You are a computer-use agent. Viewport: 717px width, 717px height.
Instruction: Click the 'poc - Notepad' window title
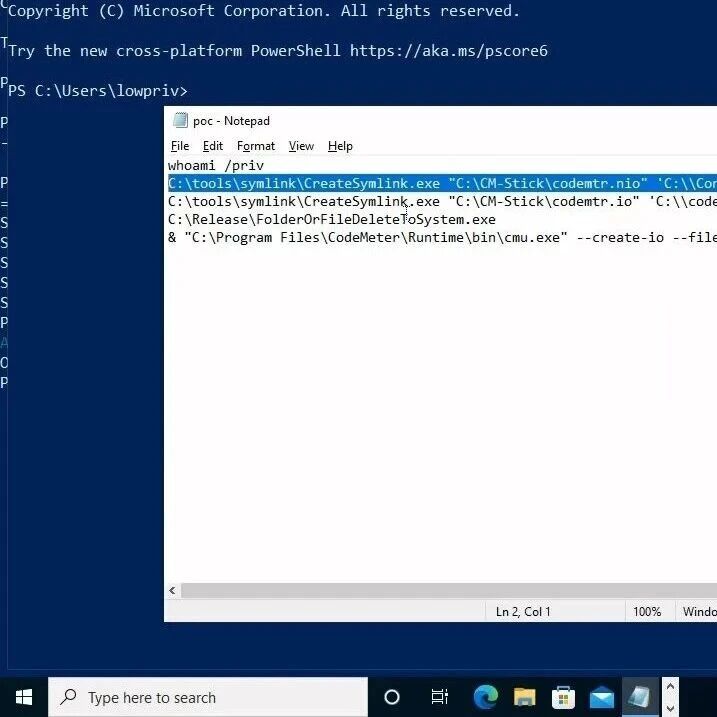[231, 121]
